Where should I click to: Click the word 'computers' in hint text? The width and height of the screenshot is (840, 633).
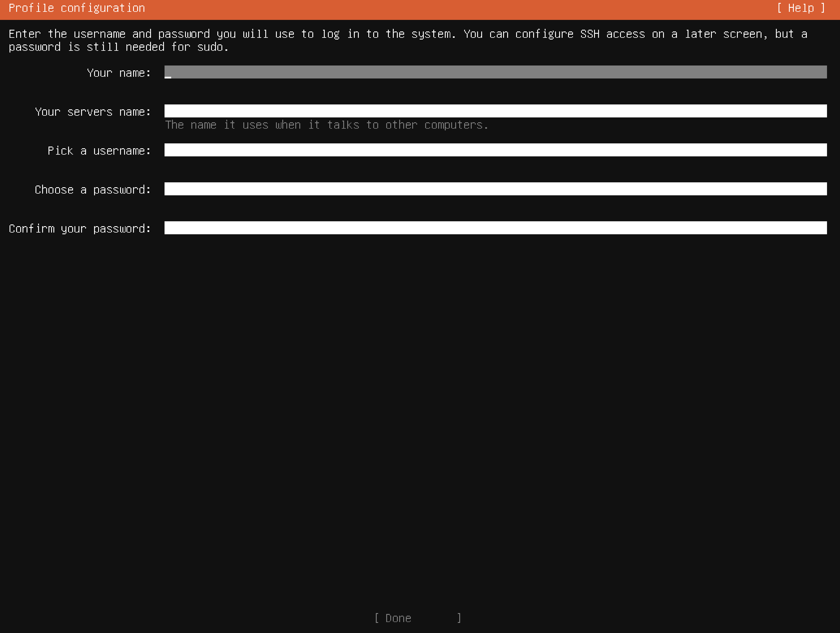pyautogui.click(x=453, y=125)
